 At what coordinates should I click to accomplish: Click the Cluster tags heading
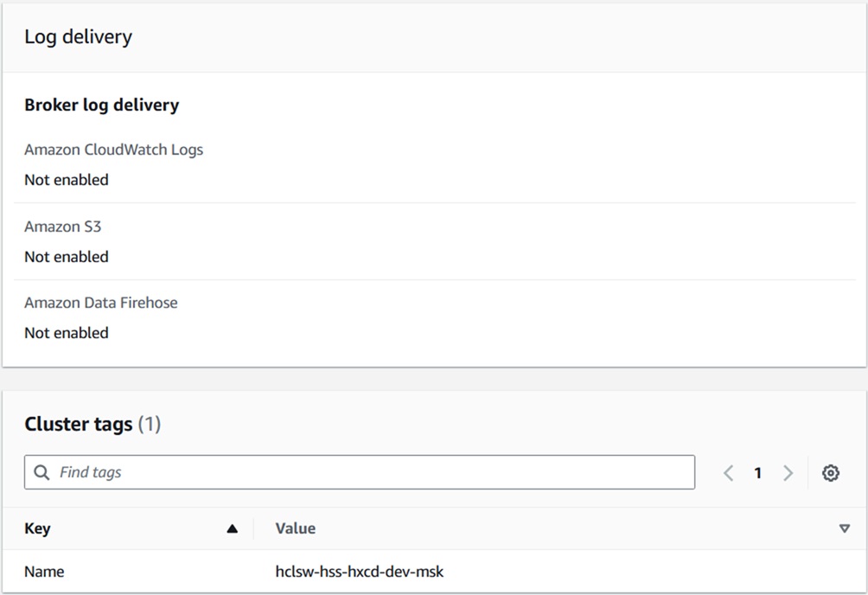[79, 424]
